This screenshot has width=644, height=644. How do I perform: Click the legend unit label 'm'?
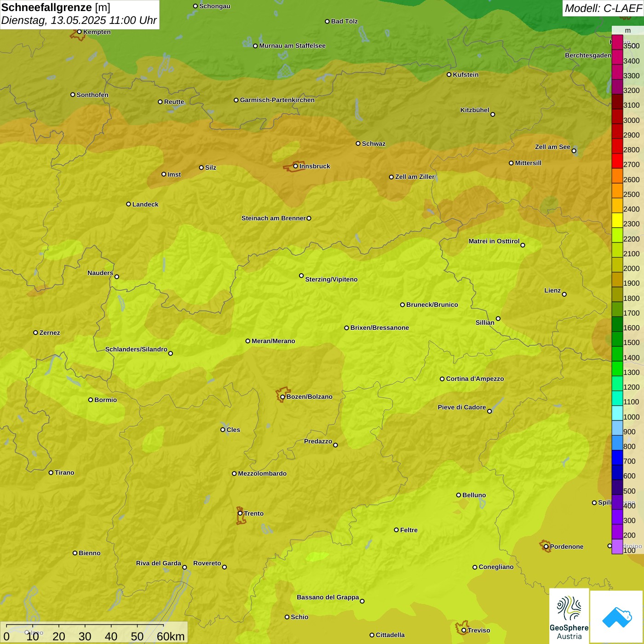[x=628, y=30]
